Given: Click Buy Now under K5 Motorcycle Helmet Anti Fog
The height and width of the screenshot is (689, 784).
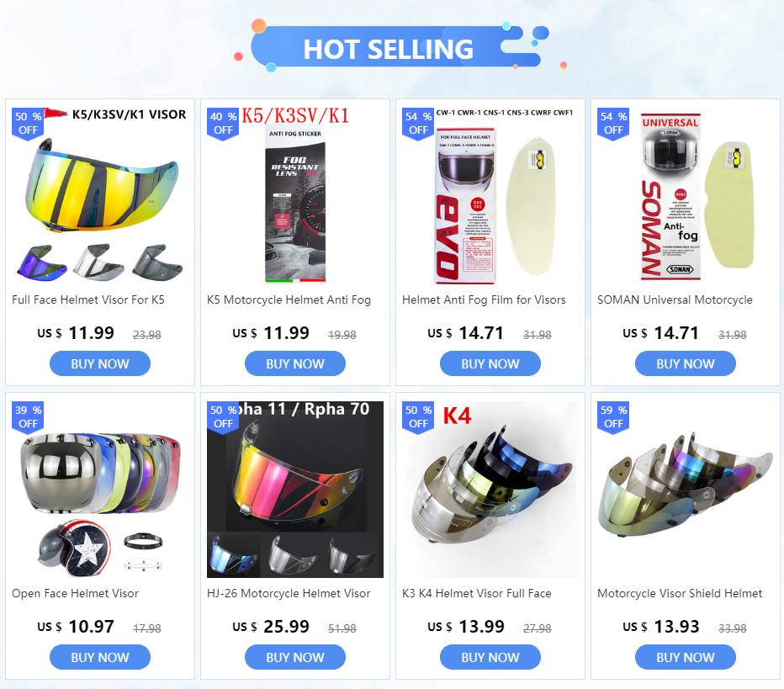Looking at the screenshot, I should pyautogui.click(x=295, y=363).
